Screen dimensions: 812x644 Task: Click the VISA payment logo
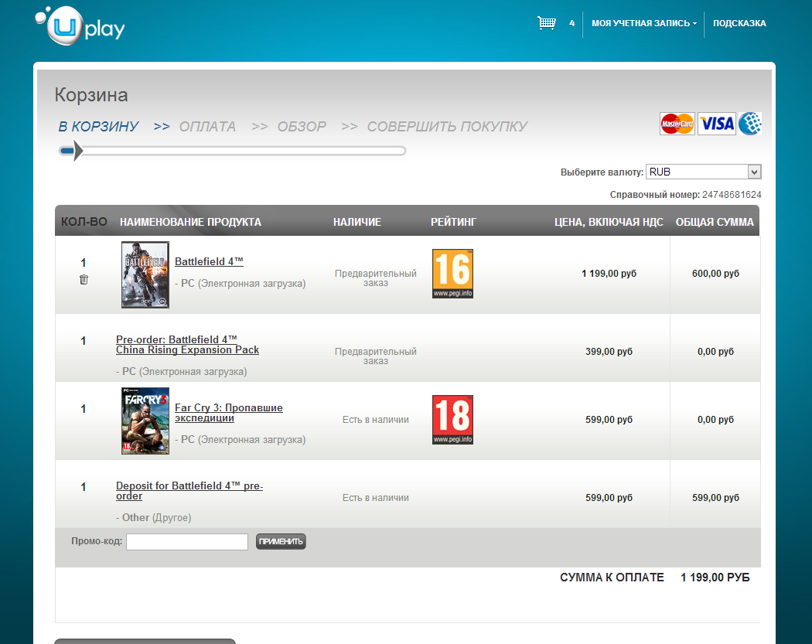pyautogui.click(x=717, y=124)
